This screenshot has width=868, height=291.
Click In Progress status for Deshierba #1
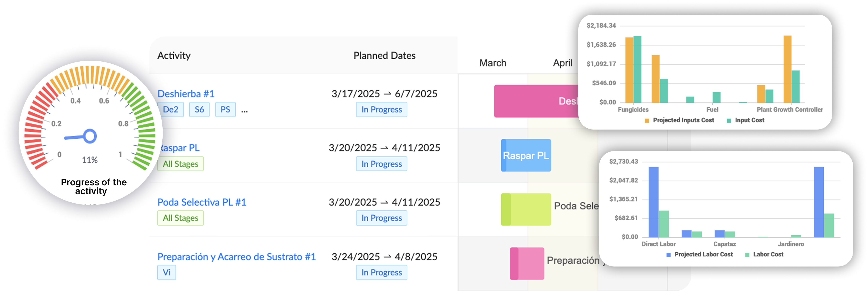[x=382, y=110]
